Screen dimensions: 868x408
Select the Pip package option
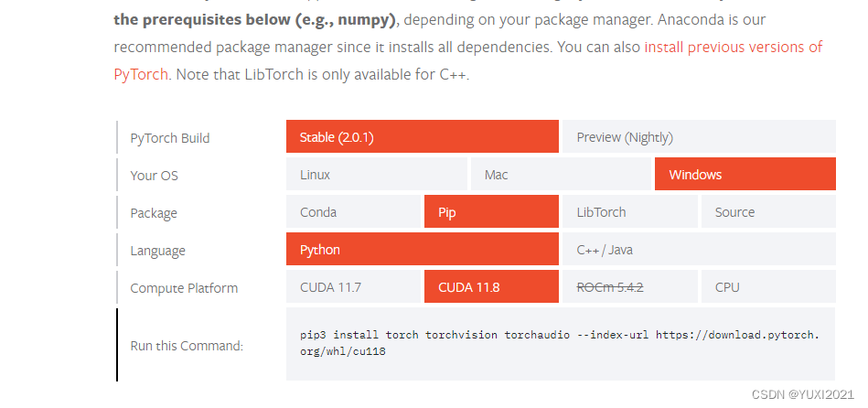pyautogui.click(x=491, y=211)
